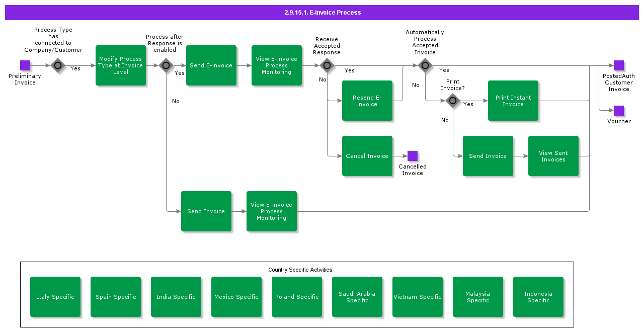Open the Cancel Invoice activity
The height and width of the screenshot is (332, 644).
367,156
